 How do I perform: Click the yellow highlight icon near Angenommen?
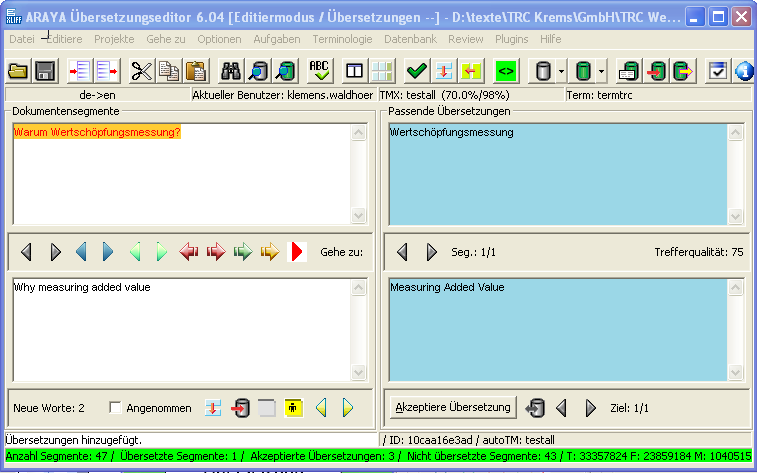click(x=293, y=408)
